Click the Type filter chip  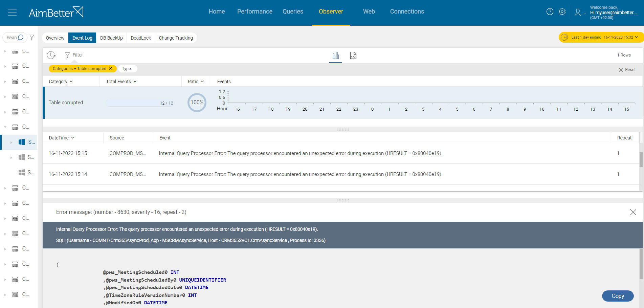point(127,69)
